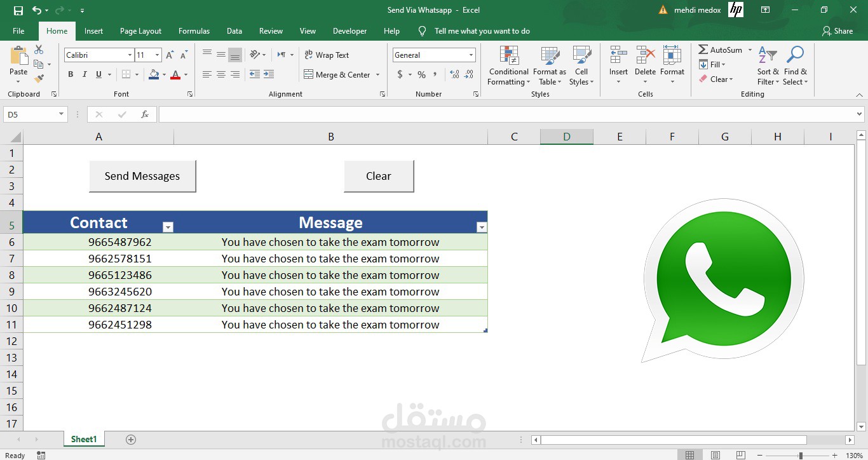868x460 pixels.
Task: Click the Copy icon
Action: 39,64
